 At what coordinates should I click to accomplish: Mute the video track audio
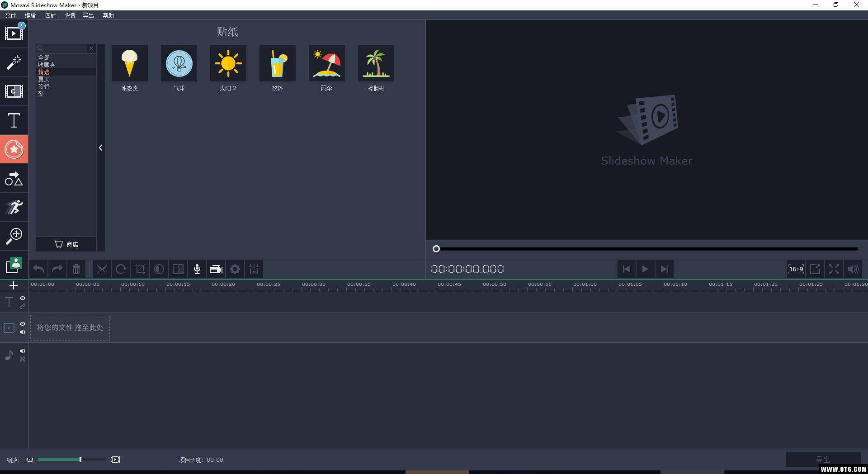[22, 332]
